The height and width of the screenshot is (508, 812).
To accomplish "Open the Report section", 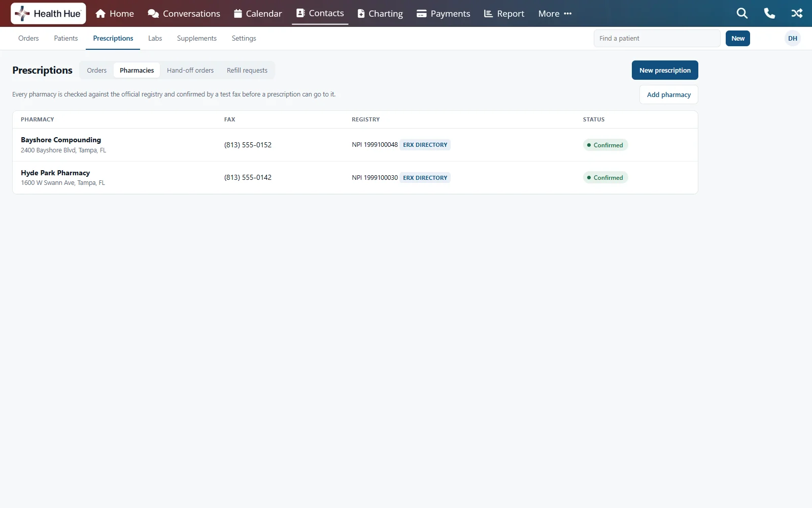I will coord(504,14).
